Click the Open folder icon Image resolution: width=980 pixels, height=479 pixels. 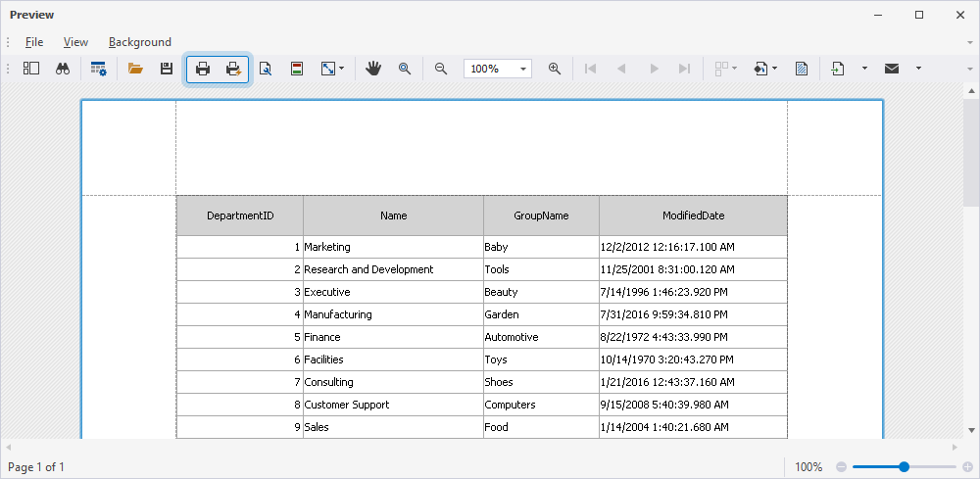coord(135,69)
